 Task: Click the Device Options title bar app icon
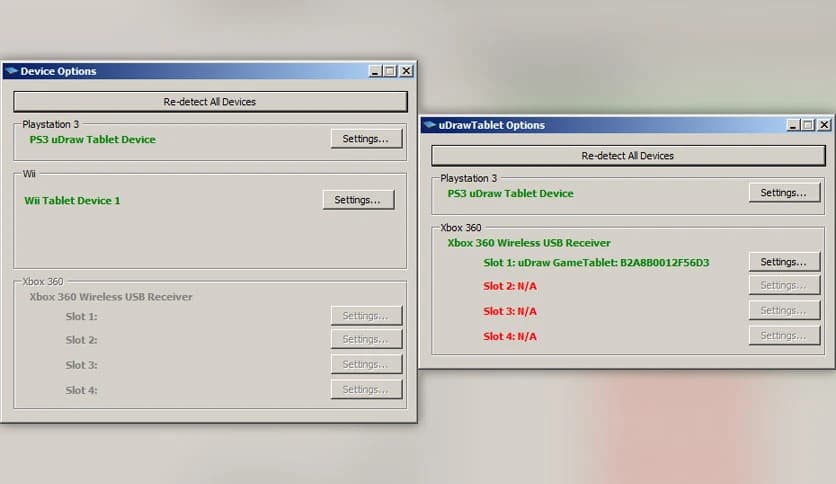[x=11, y=71]
